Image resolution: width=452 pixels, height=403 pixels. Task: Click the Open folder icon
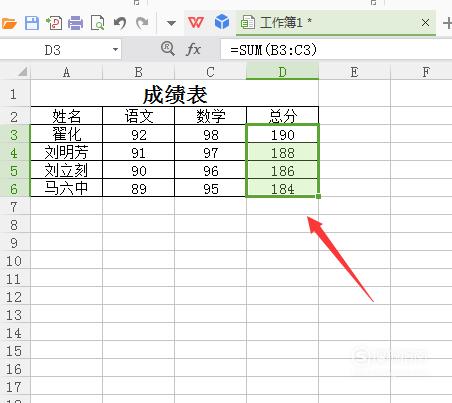click(9, 23)
